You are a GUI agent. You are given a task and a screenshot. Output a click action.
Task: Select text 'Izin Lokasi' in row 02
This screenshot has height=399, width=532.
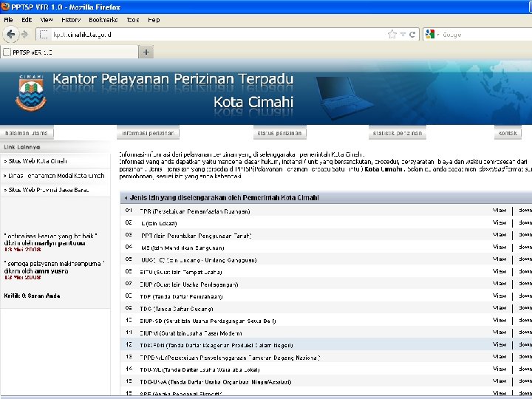point(163,224)
